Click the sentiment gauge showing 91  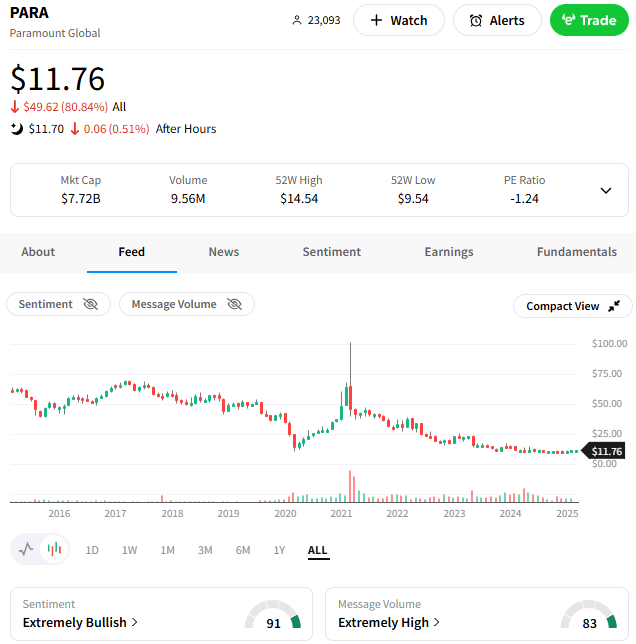[x=273, y=615]
